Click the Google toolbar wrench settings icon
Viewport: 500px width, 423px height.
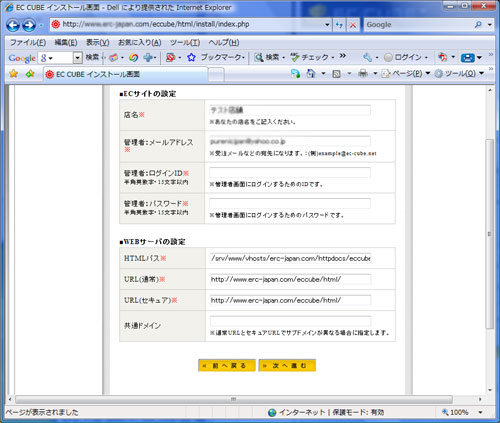(x=367, y=57)
